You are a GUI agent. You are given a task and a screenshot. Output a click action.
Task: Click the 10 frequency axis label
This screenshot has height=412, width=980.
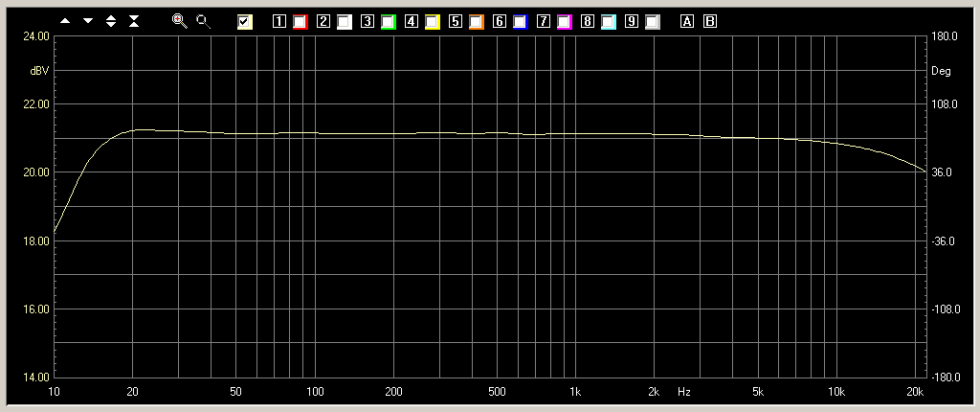[55, 393]
